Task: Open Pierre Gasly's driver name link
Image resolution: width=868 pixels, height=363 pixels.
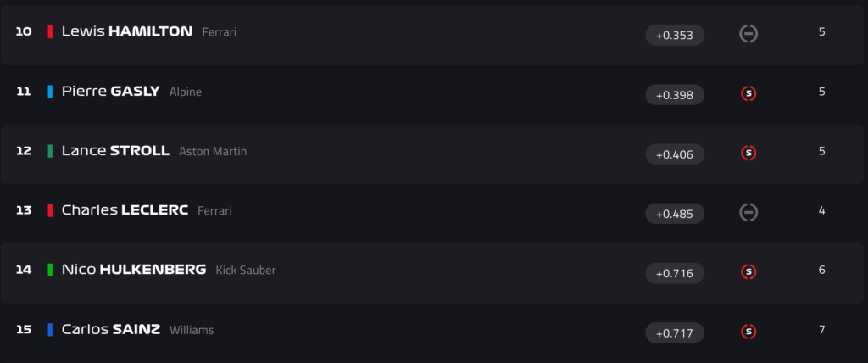Action: point(110,91)
